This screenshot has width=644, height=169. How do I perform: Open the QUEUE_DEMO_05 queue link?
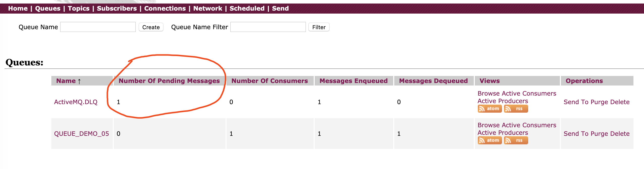pyautogui.click(x=82, y=134)
